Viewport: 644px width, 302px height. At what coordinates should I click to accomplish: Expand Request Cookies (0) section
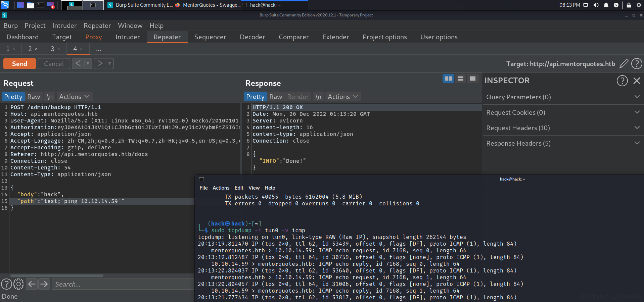tap(563, 112)
